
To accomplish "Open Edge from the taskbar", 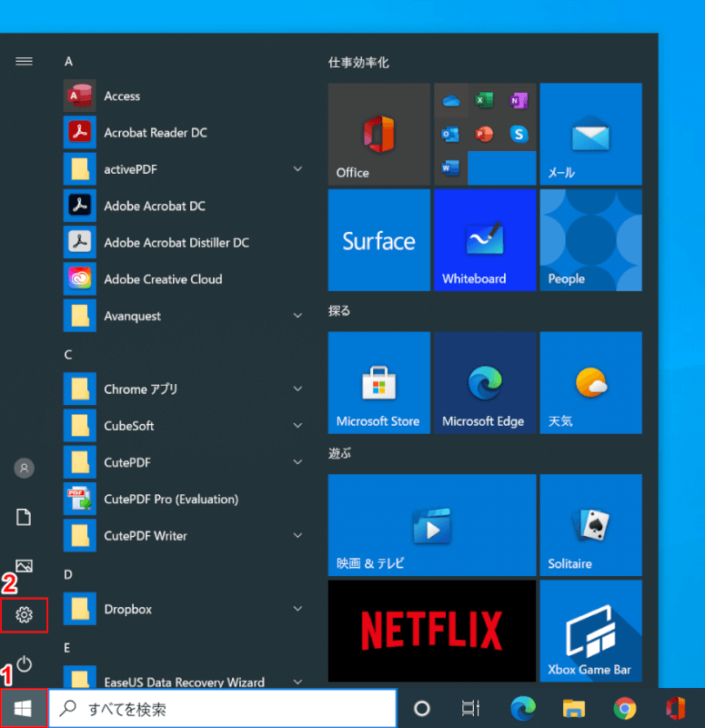I will point(523,709).
